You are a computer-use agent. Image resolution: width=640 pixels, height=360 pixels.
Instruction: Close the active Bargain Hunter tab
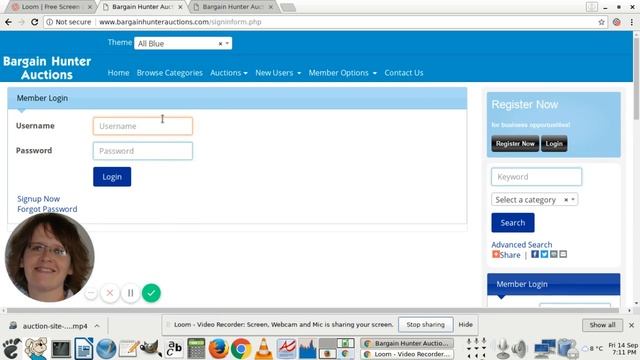coord(180,7)
